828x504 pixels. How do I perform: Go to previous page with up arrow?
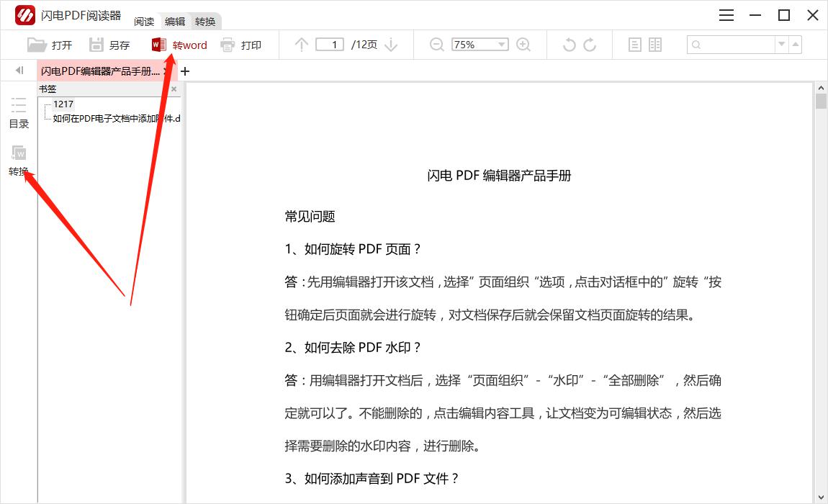click(x=302, y=45)
